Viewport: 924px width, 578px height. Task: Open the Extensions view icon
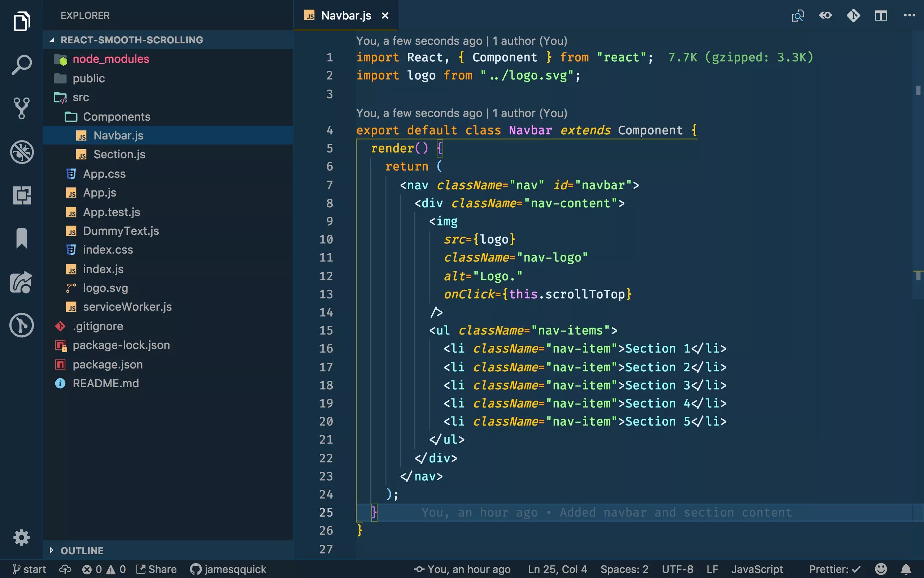22,195
